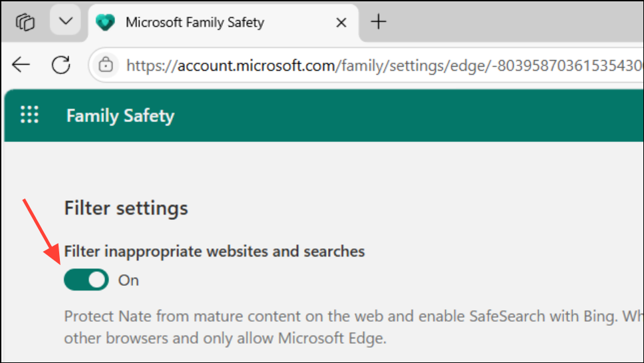Click the "Protect Nate from mature content" text
644x363 pixels.
pyautogui.click(x=200, y=315)
